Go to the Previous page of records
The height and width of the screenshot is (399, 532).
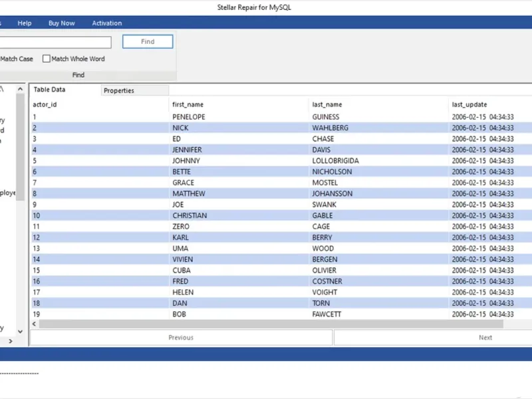click(181, 338)
